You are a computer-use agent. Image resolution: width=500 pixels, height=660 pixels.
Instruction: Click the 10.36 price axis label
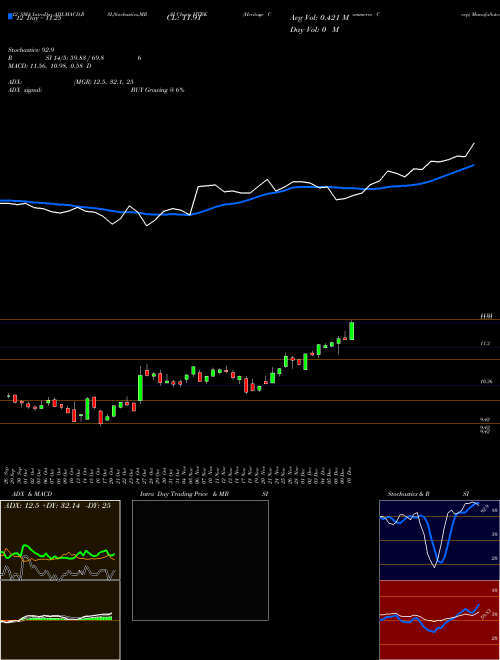click(486, 381)
